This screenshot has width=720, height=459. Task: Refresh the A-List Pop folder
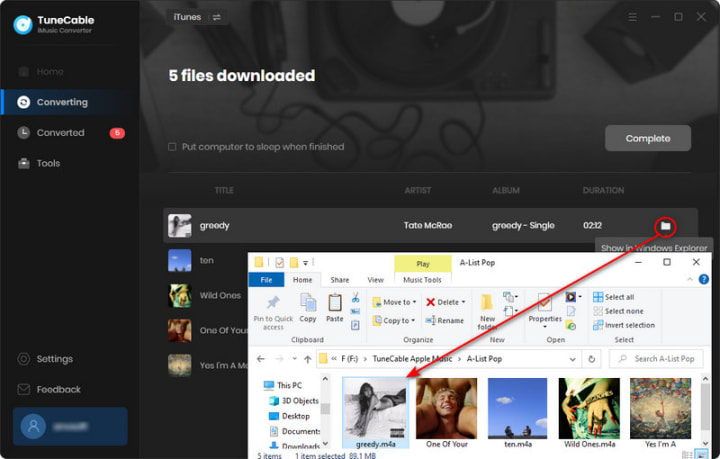591,359
